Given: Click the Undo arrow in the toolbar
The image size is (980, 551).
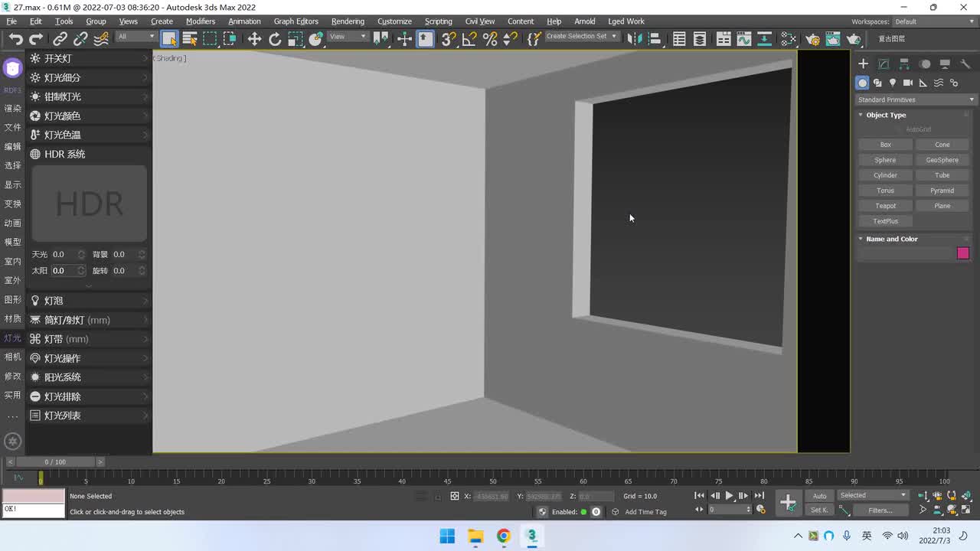Looking at the screenshot, I should [15, 39].
